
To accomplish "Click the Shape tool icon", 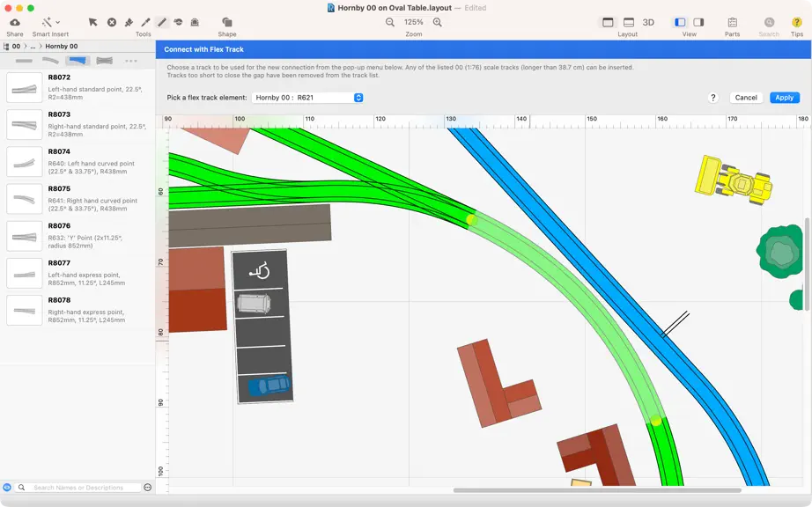I will click(x=227, y=22).
